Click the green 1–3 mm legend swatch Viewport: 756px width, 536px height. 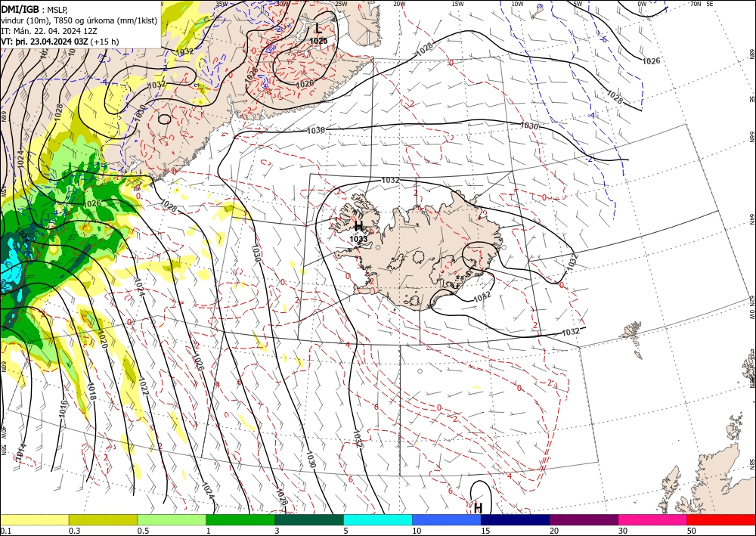pos(240,519)
